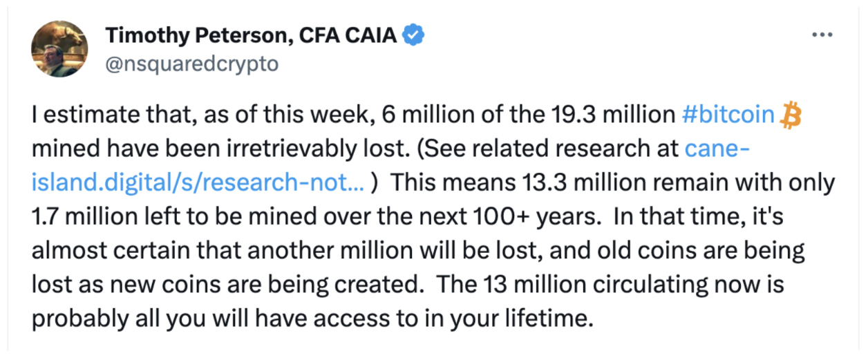
Task: Click the 'cane-' link text at line end
Action: point(713,149)
